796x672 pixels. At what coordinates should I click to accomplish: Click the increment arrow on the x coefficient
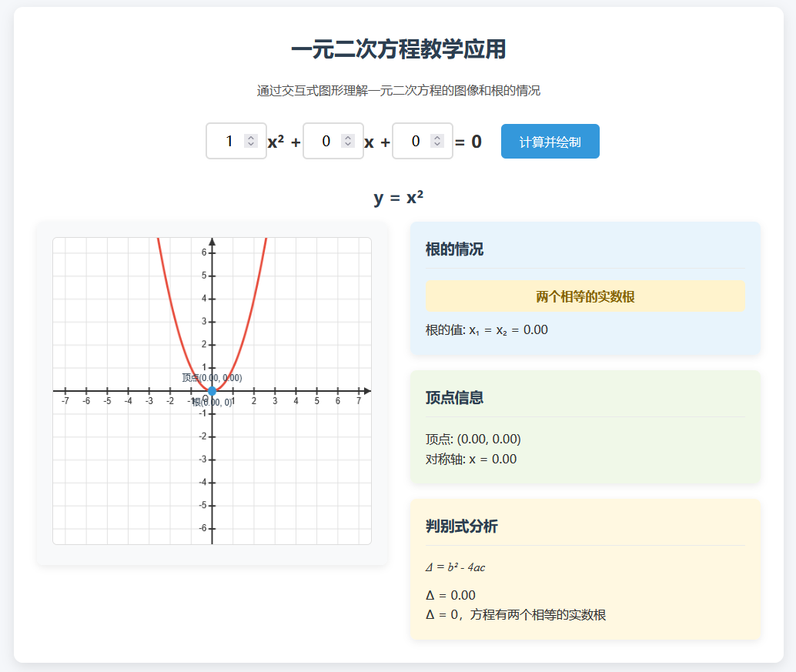[x=348, y=137]
